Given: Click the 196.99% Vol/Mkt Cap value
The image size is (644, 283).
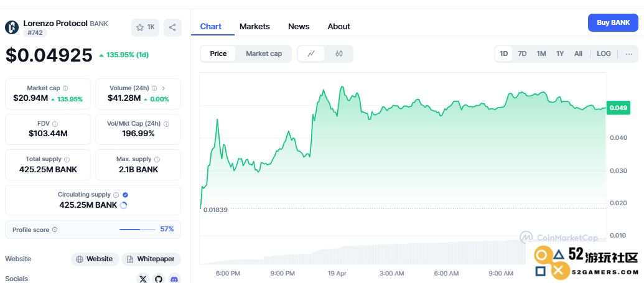Looking at the screenshot, I should coord(138,134).
